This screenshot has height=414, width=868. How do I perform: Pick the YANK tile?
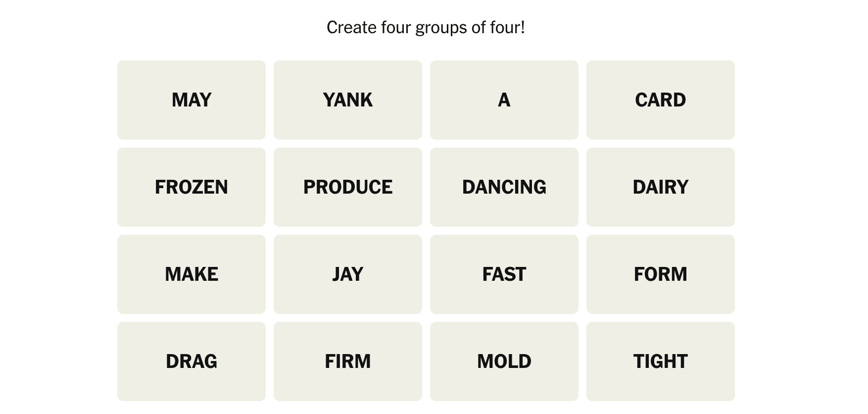coord(347,100)
